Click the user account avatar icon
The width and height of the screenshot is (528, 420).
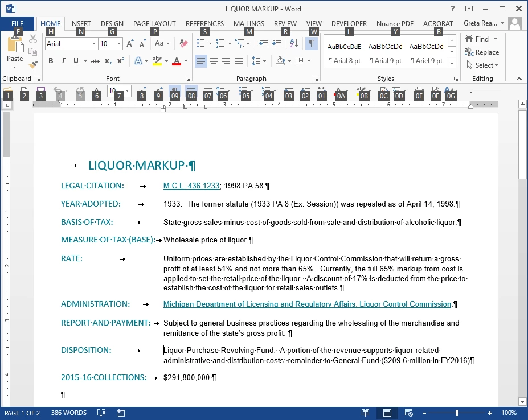click(x=514, y=24)
